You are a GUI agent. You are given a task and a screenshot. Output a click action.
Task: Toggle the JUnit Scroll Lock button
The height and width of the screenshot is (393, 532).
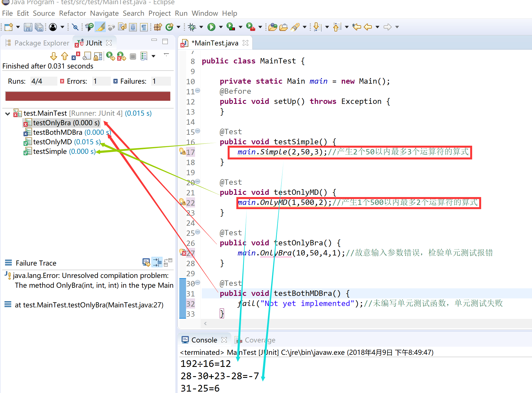(x=98, y=56)
